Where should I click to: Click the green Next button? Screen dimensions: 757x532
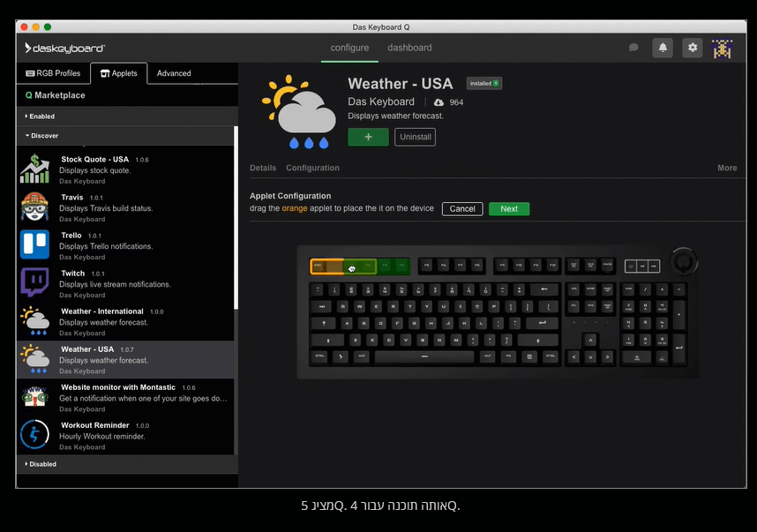click(509, 209)
